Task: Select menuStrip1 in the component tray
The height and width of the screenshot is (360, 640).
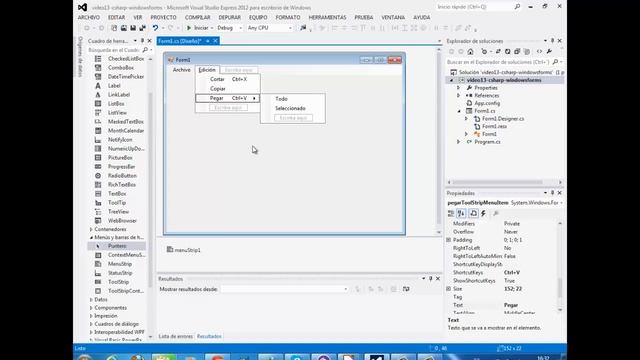Action: [184, 250]
